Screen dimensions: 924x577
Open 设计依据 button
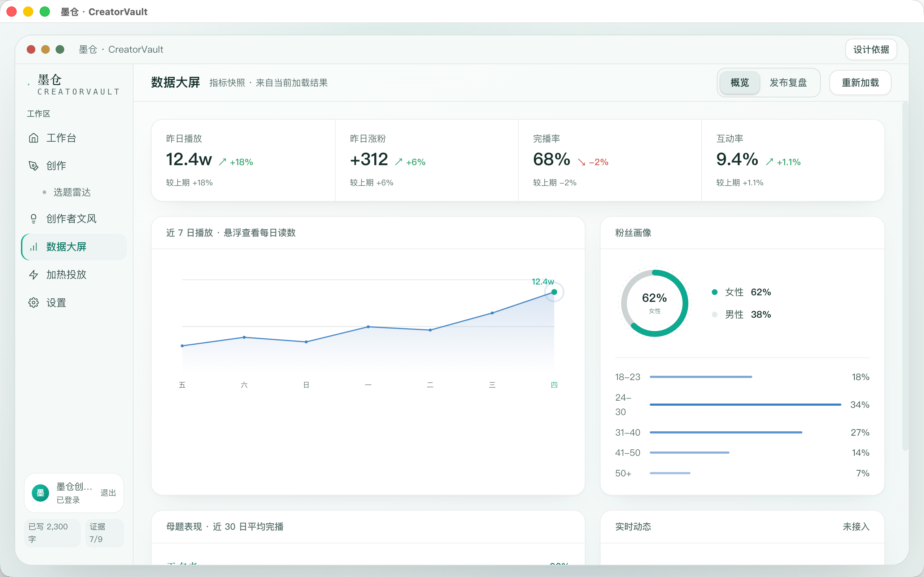[x=871, y=49]
